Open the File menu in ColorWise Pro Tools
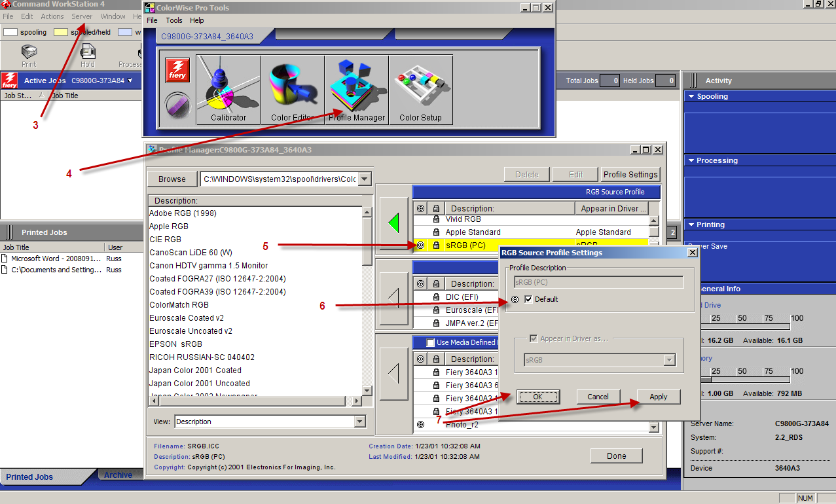 coord(152,20)
